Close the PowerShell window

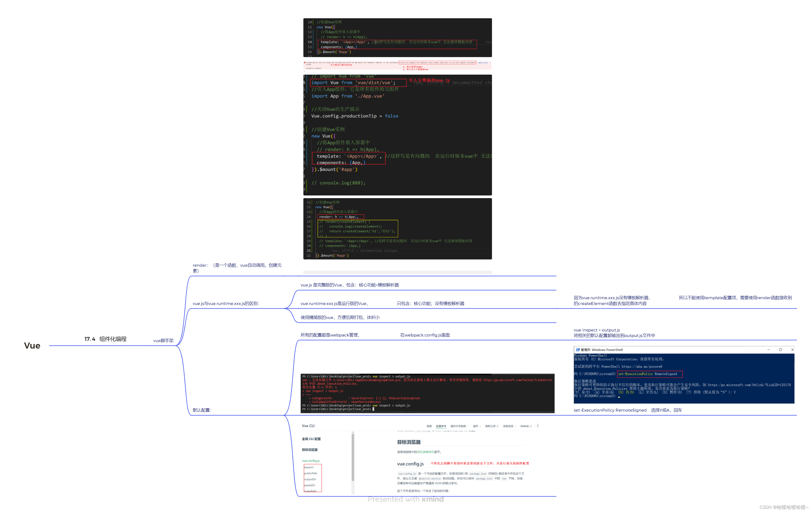coord(793,350)
